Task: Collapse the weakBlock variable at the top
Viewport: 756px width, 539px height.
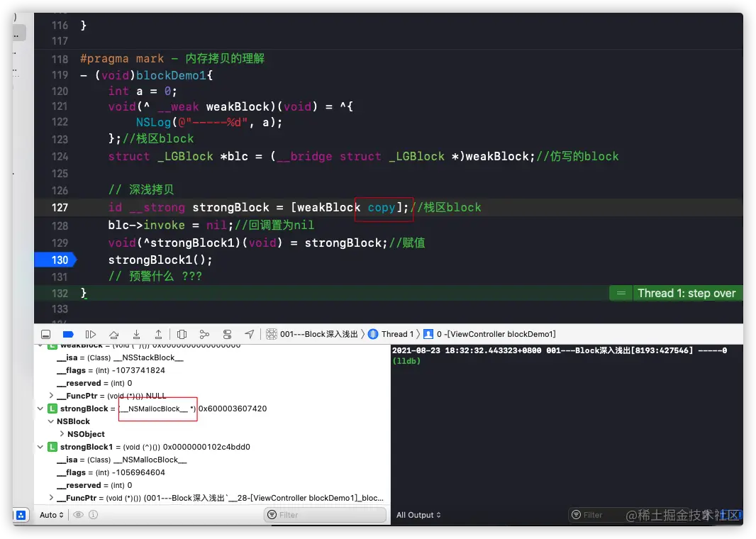Action: [x=40, y=345]
